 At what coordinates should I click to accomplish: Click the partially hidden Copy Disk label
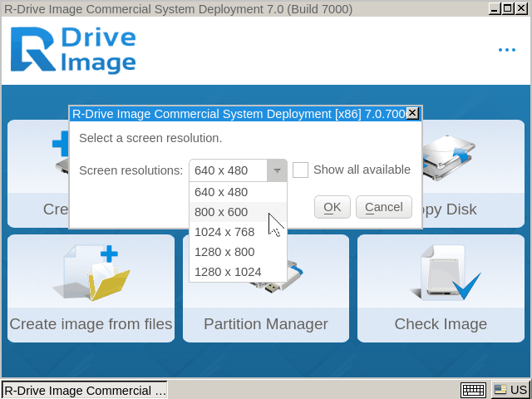tap(450, 209)
